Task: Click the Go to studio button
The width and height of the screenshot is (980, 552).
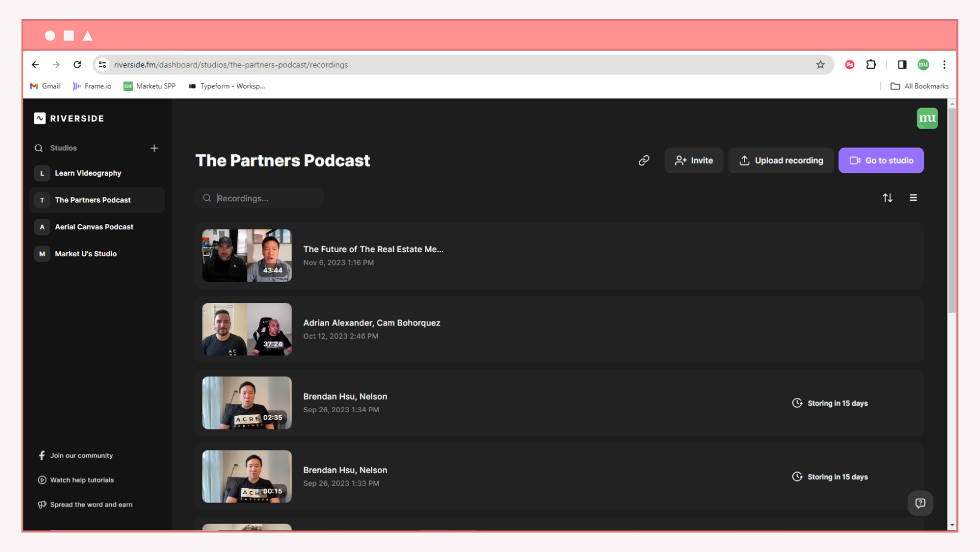Action: 881,160
